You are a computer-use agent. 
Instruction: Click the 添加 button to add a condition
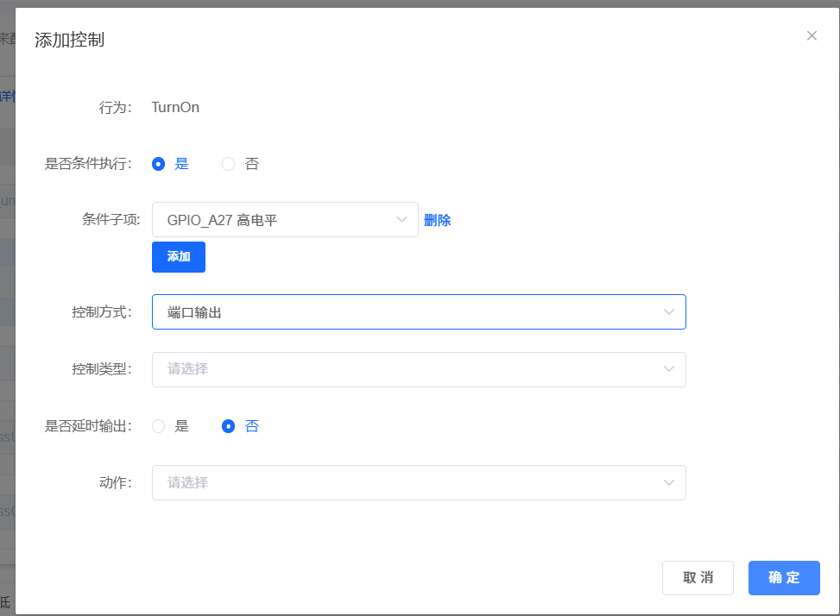pos(178,256)
